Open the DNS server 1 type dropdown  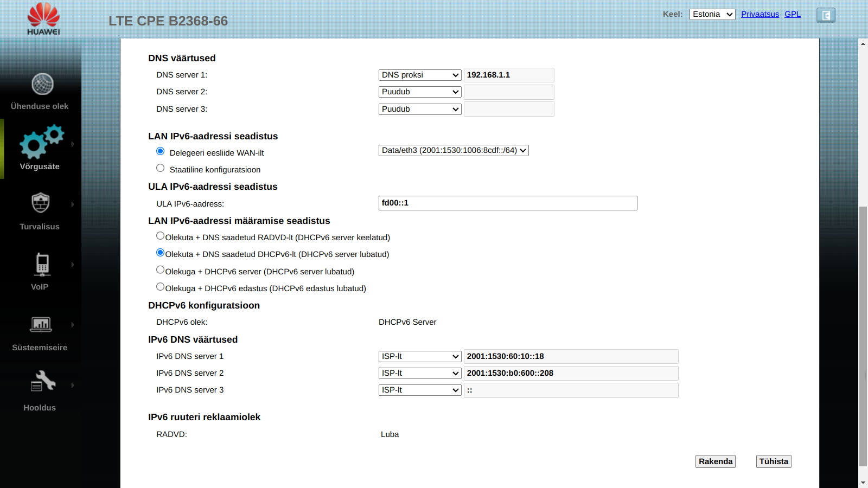[x=420, y=75]
